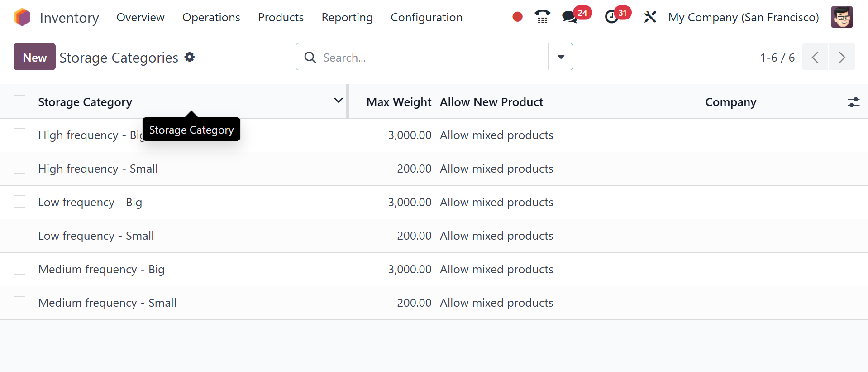Screen dimensions: 868x372
Task: Open the Operations menu
Action: 211,17
